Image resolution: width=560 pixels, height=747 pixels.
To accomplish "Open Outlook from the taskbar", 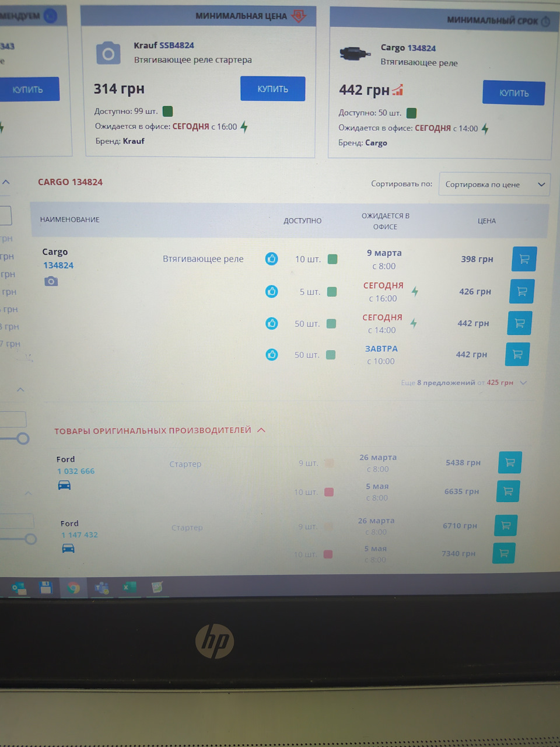I will point(19,588).
